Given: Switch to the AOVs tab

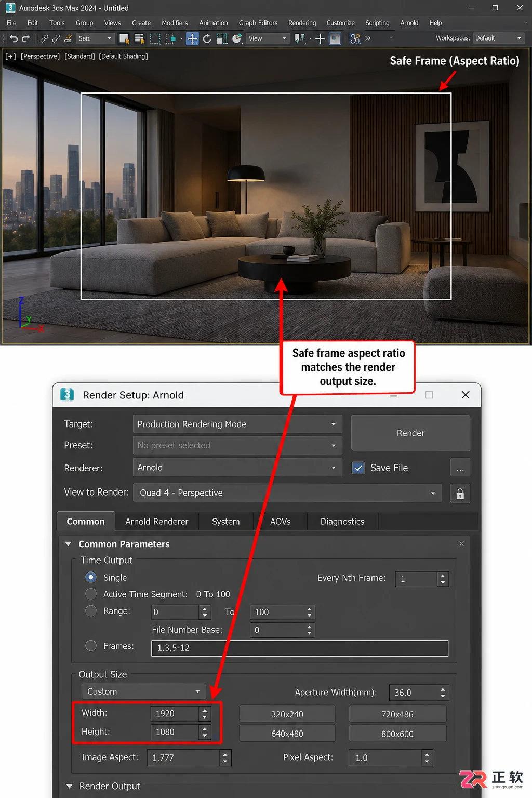Looking at the screenshot, I should (x=280, y=522).
